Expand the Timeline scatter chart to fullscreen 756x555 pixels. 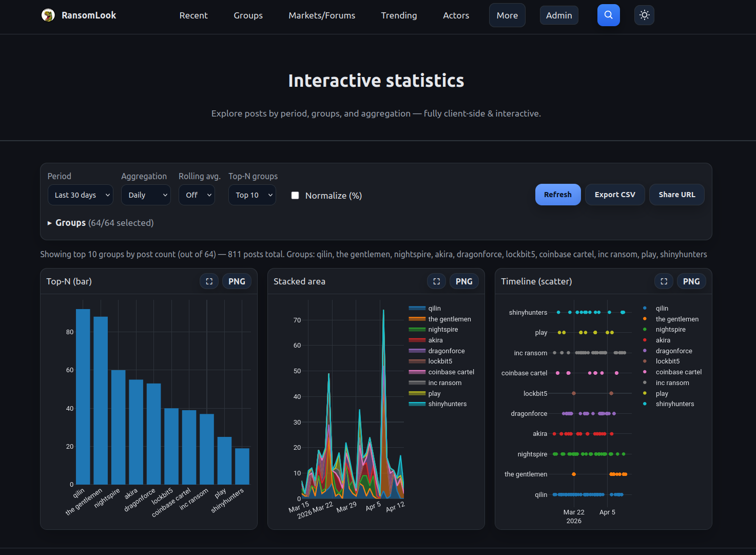click(664, 281)
